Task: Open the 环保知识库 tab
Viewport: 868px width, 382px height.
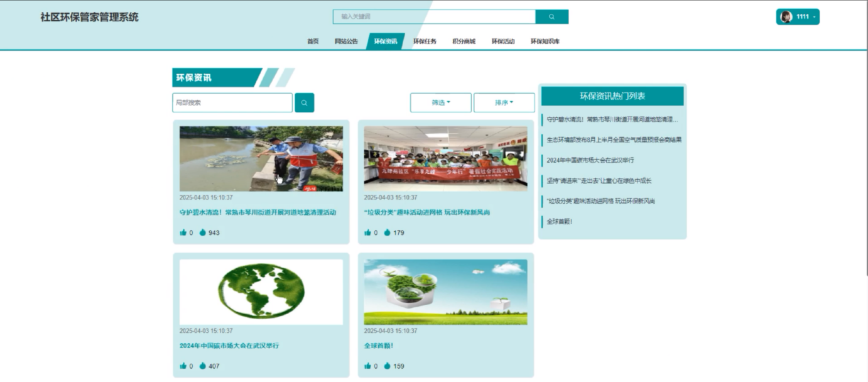Action: point(545,41)
